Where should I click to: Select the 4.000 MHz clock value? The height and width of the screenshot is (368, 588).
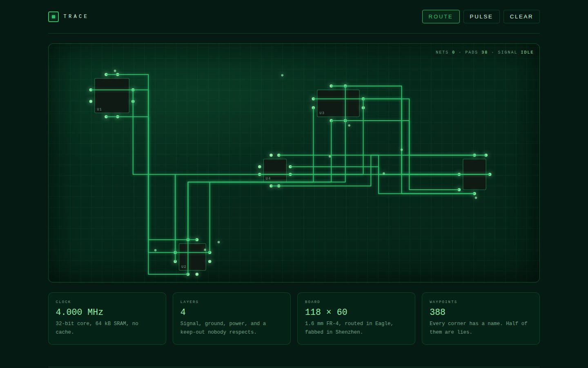pyautogui.click(x=80, y=312)
